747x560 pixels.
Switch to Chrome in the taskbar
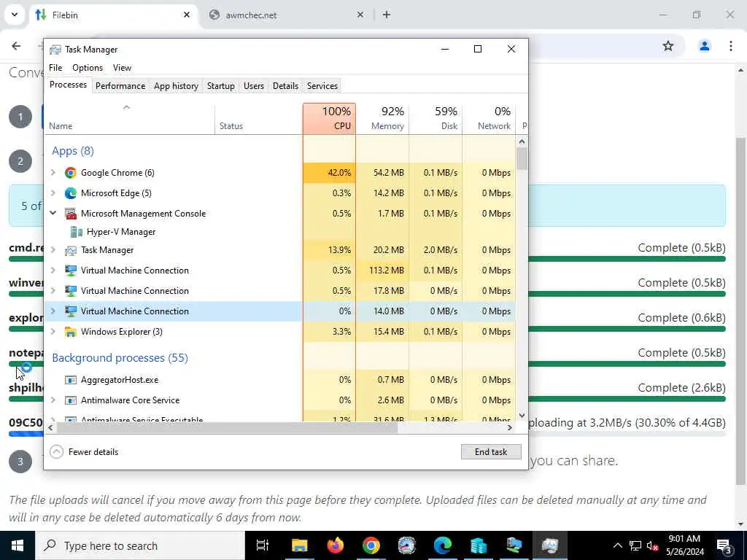(371, 545)
